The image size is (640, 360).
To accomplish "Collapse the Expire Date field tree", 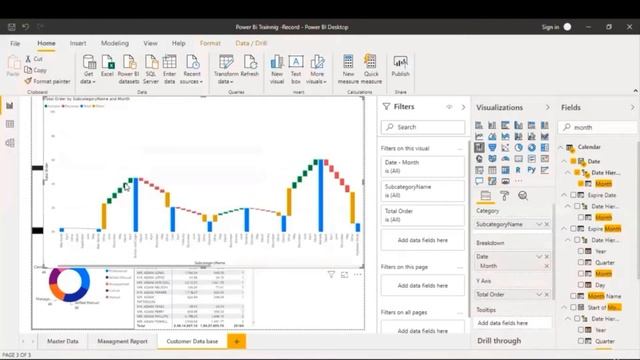I will (564, 195).
